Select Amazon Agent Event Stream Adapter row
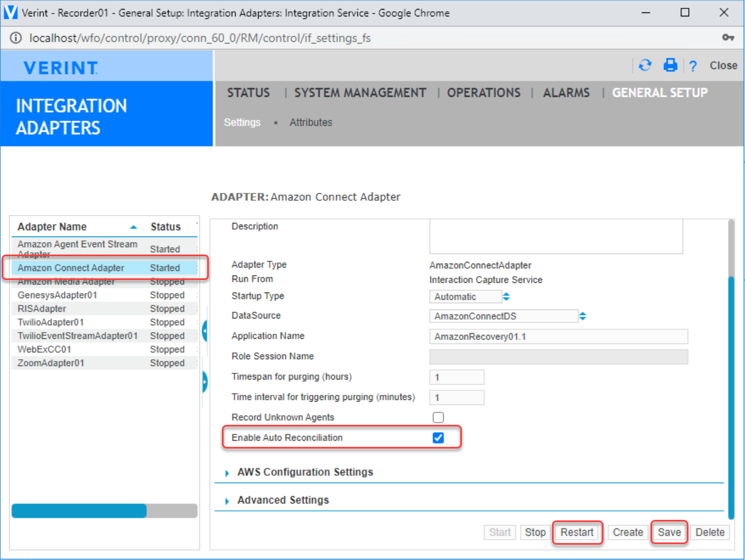745x560 pixels. [x=104, y=249]
